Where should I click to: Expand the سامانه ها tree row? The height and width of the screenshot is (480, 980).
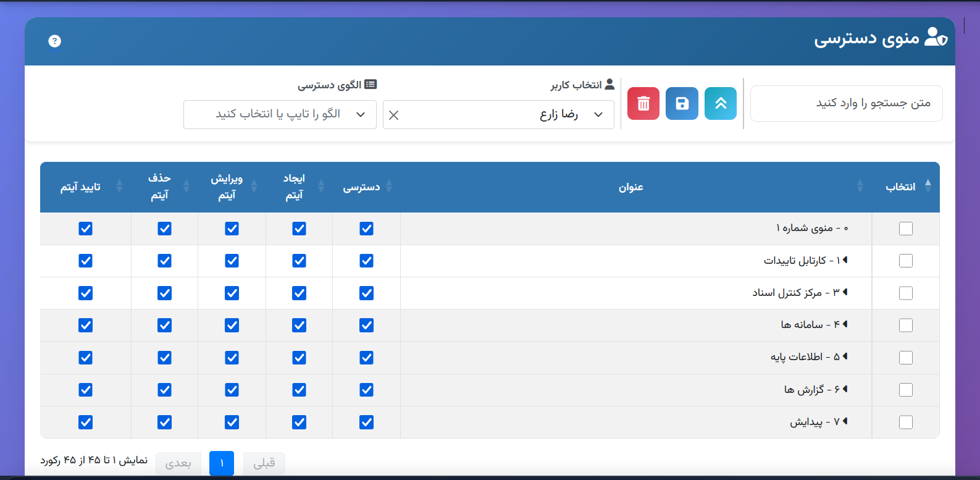pyautogui.click(x=845, y=324)
